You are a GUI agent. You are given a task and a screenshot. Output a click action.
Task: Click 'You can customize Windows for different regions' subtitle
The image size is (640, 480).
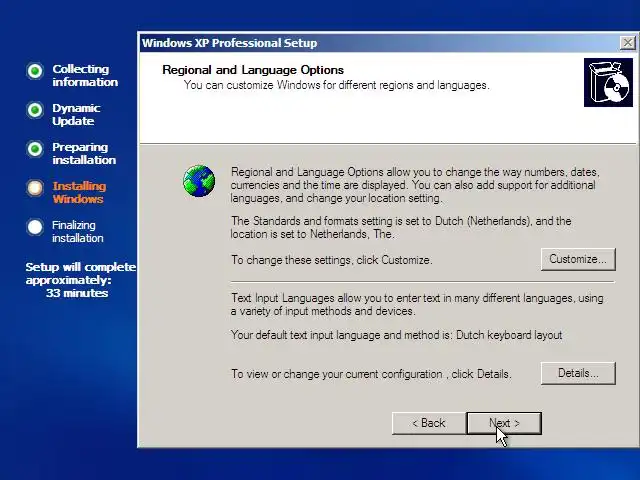coord(337,85)
